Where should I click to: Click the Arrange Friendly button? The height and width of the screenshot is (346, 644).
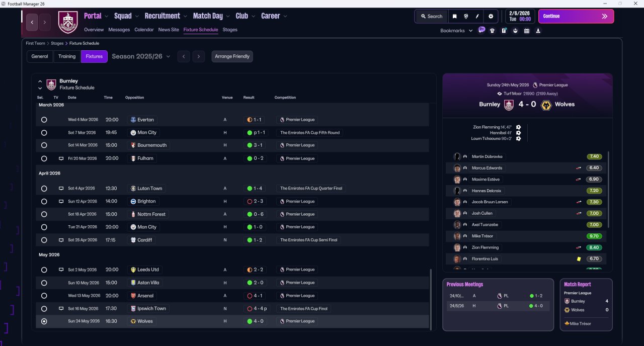[x=232, y=56]
